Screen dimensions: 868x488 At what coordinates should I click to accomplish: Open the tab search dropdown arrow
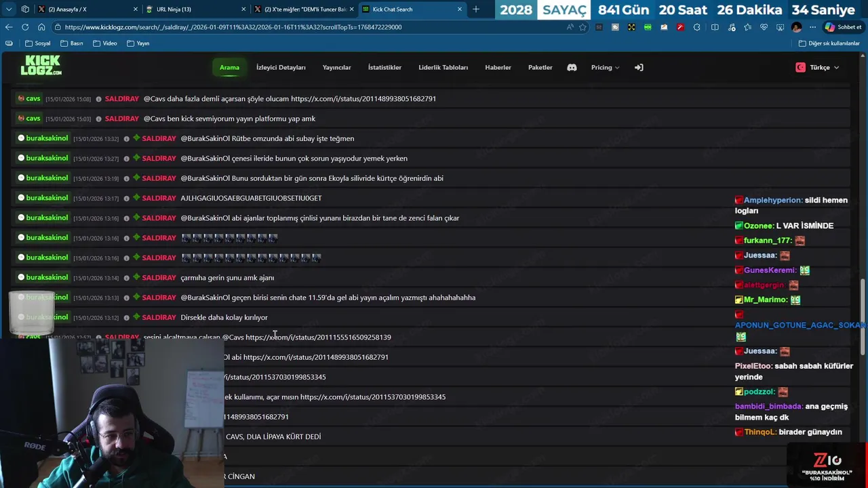coord(9,9)
